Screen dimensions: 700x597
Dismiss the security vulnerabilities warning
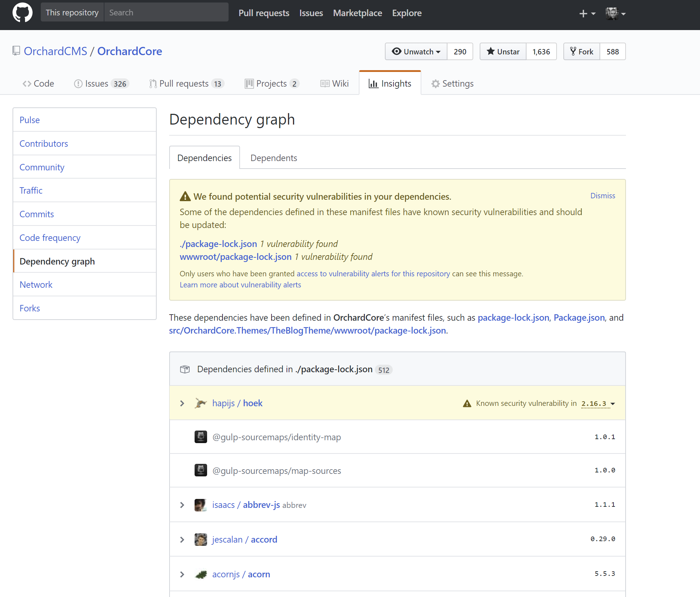603,196
